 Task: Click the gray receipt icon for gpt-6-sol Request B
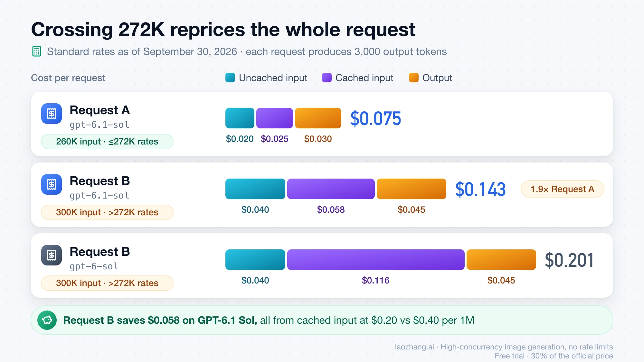(52, 255)
